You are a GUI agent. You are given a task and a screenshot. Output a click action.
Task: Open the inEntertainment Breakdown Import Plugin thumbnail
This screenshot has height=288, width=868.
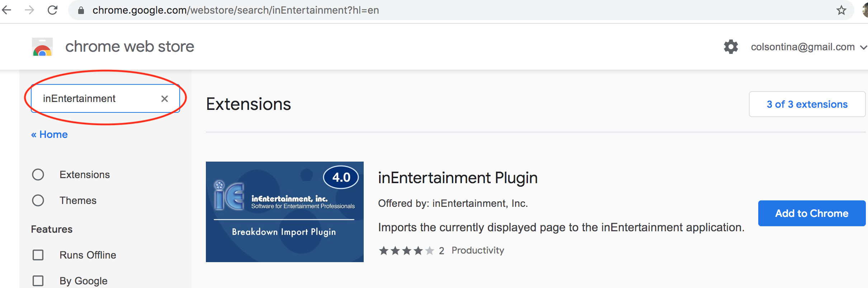pyautogui.click(x=285, y=212)
